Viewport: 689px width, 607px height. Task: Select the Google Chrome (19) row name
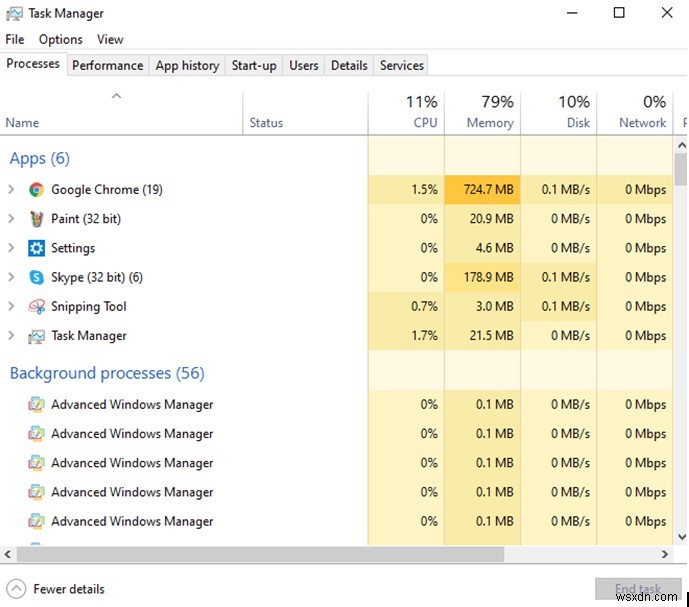pos(107,189)
